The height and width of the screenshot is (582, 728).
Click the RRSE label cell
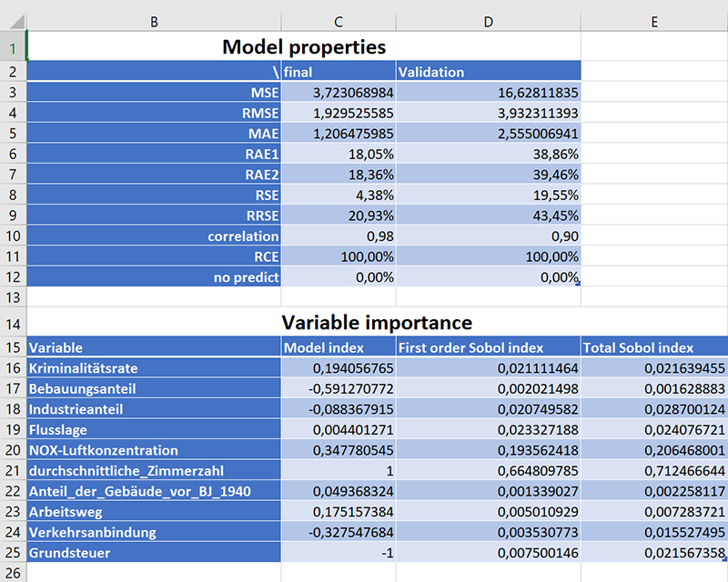coord(154,216)
